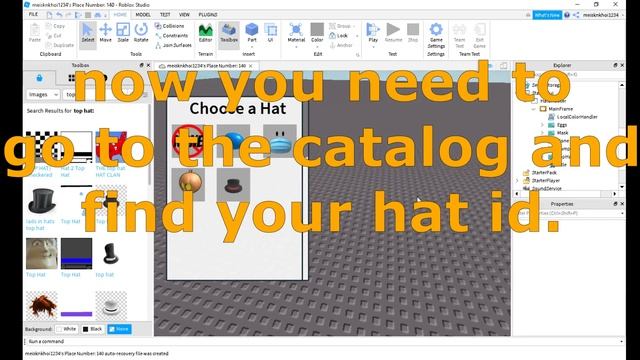This screenshot has height=360, width=640.
Task: Click Cut in the Clipboard group
Action: pyautogui.click(x=54, y=36)
